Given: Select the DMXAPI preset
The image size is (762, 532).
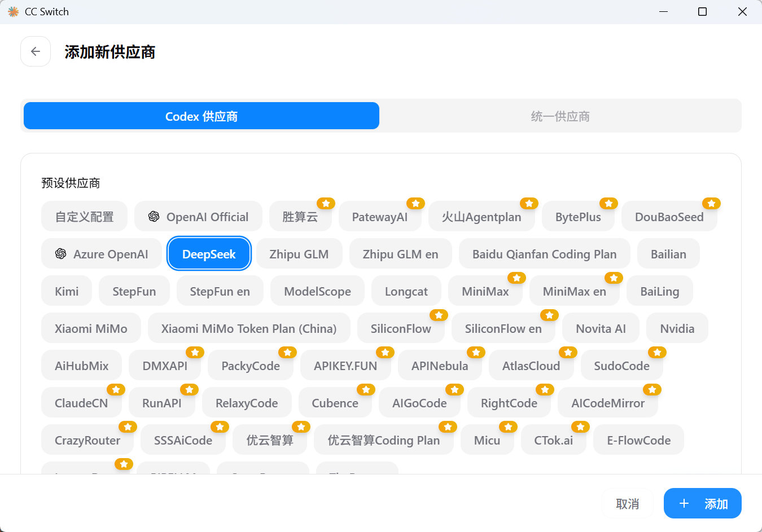Looking at the screenshot, I should click(165, 366).
